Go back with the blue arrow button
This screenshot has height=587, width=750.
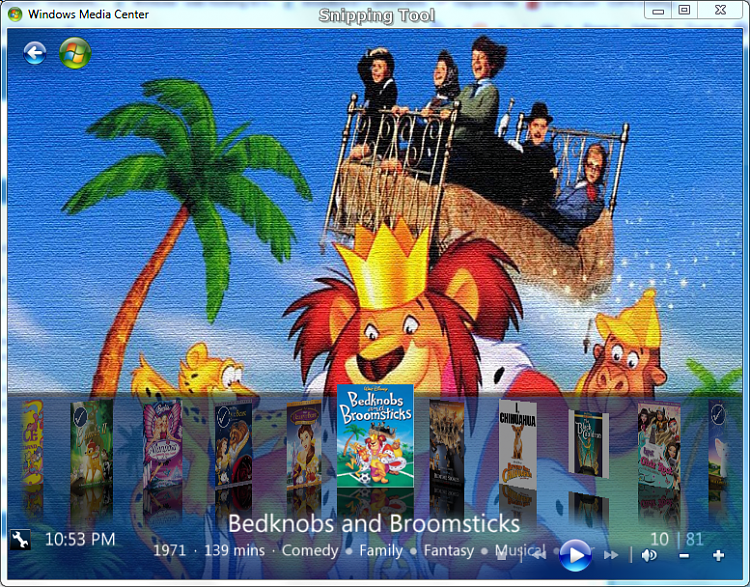pyautogui.click(x=34, y=53)
